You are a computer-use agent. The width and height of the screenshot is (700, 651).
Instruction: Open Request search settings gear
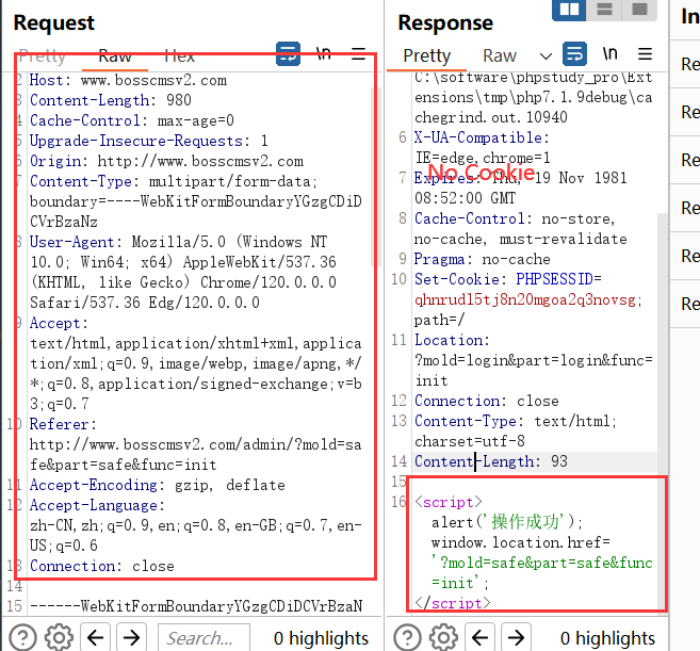point(59,637)
